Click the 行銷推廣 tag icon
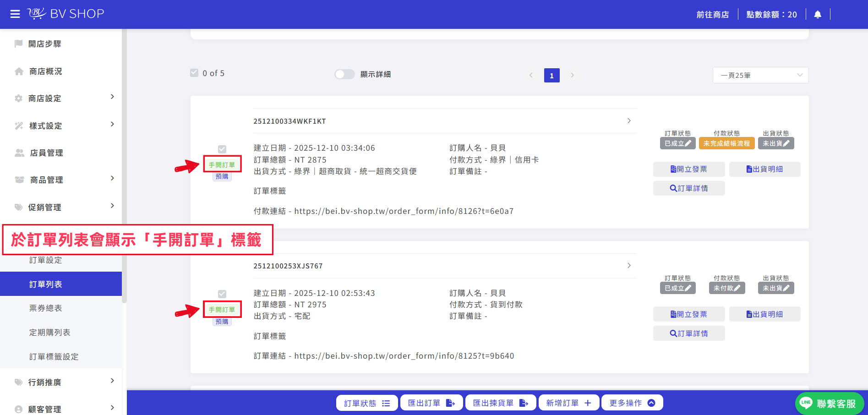Viewport: 868px width, 415px height. pyautogui.click(x=19, y=382)
